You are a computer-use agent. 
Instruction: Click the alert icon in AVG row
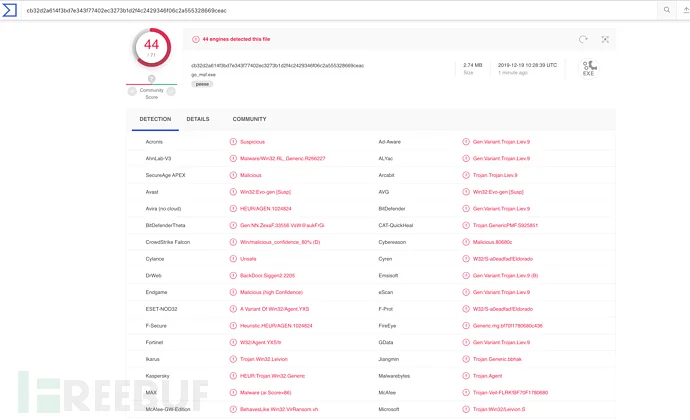tap(466, 192)
